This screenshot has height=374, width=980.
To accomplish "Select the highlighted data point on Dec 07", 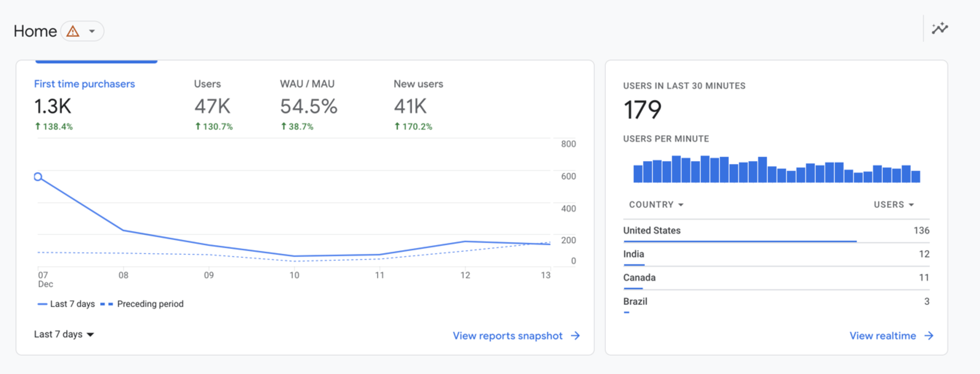I will pos(38,177).
